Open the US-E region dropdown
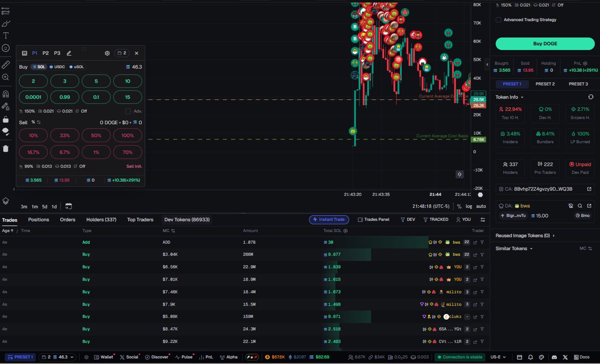 (498, 357)
